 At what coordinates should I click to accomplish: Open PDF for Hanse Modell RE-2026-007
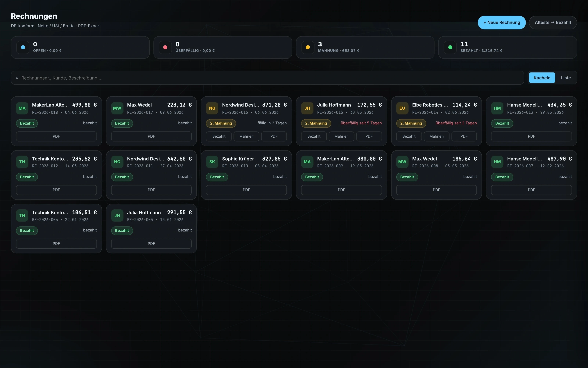531,190
